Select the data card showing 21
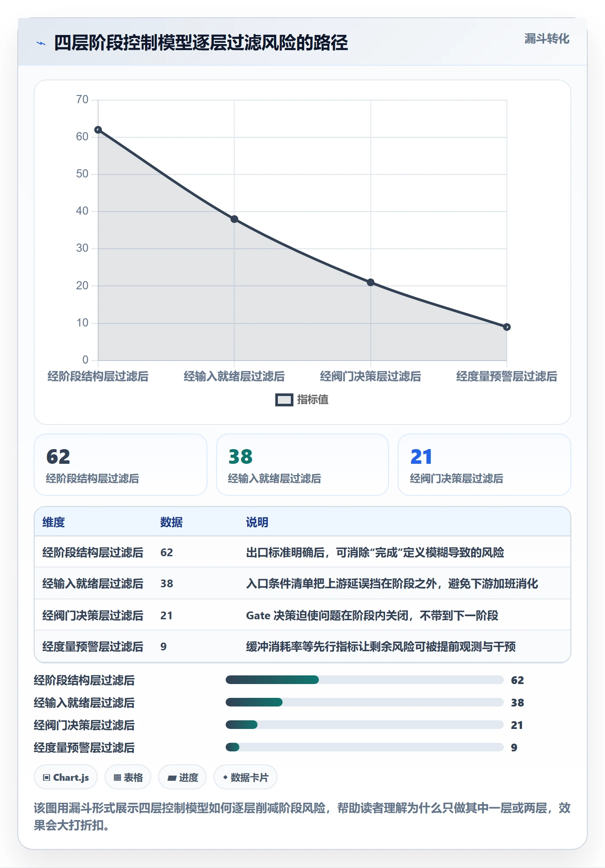Screen dimensions: 605x868 pyautogui.click(x=484, y=465)
